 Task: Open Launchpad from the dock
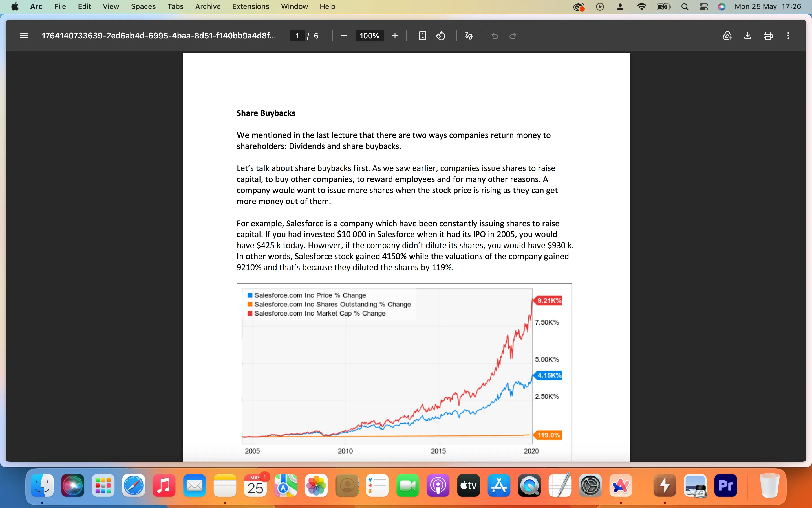(x=103, y=485)
